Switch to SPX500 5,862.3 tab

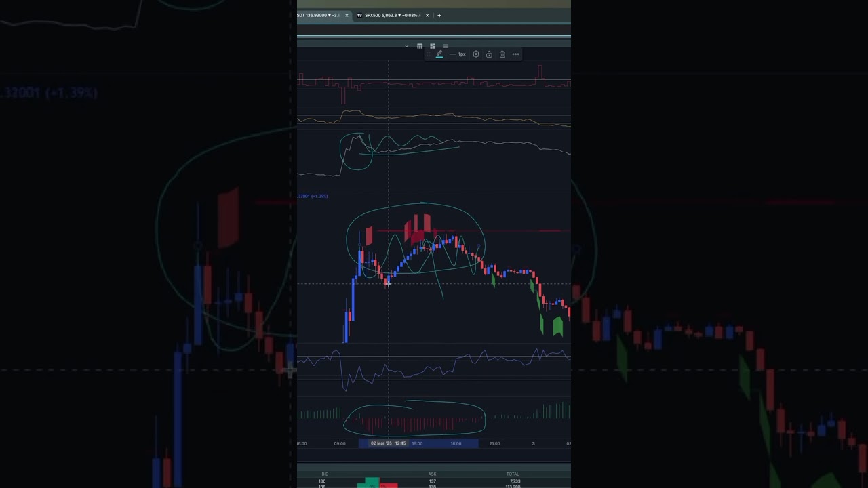392,15
